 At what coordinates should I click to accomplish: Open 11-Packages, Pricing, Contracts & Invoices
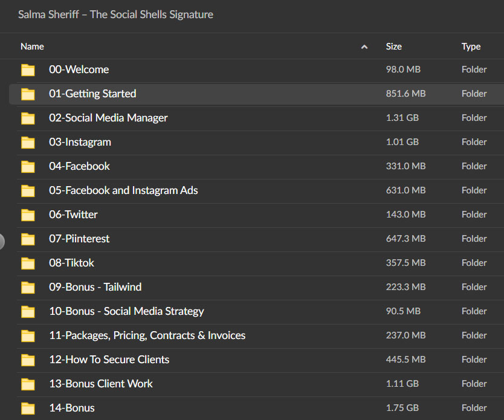(147, 335)
